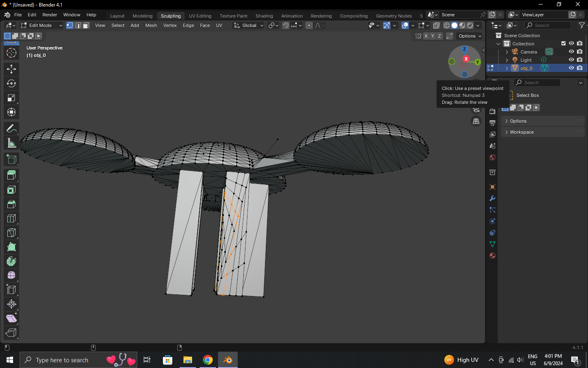Viewport: 588px width, 368px height.
Task: Open the Face menu
Action: (x=205, y=25)
